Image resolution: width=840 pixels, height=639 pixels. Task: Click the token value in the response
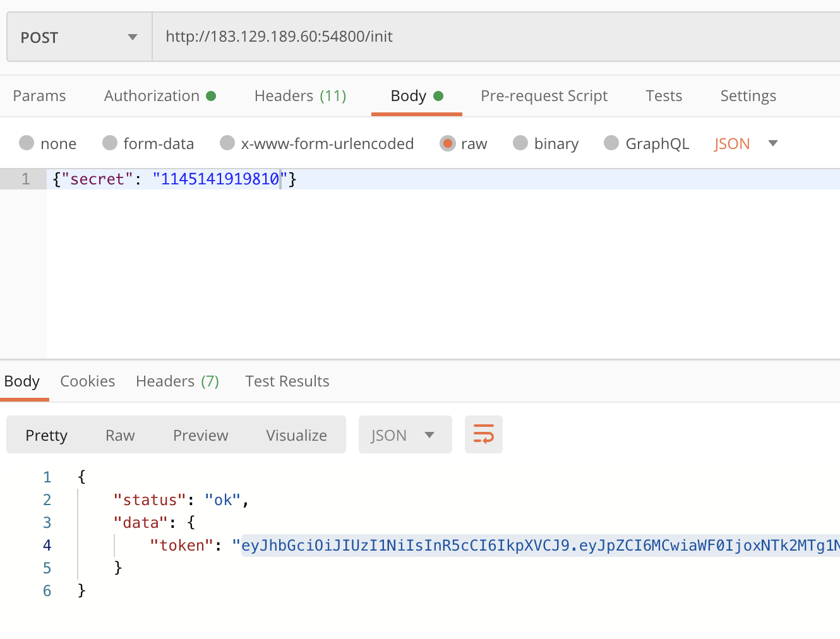coord(541,545)
